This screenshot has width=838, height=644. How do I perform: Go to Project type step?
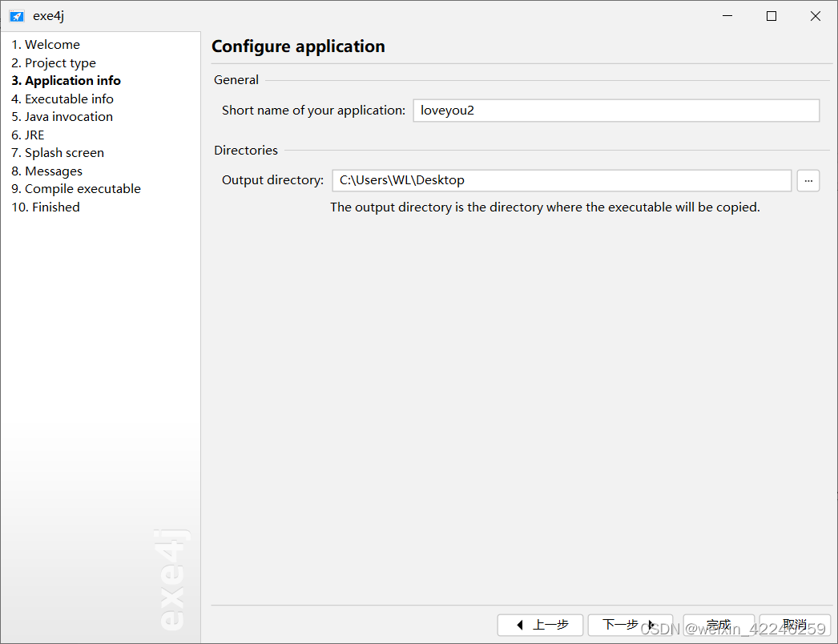point(54,62)
